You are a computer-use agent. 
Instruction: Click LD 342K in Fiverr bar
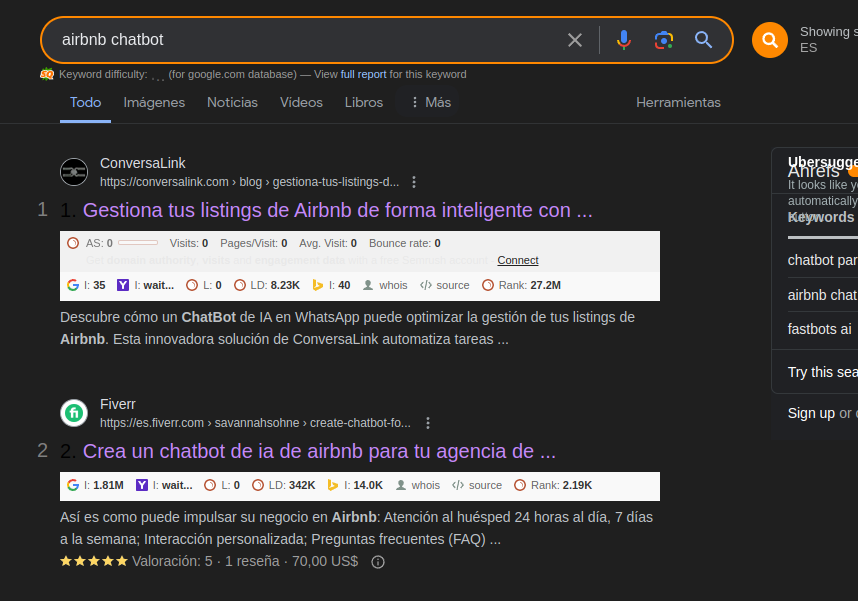(283, 485)
